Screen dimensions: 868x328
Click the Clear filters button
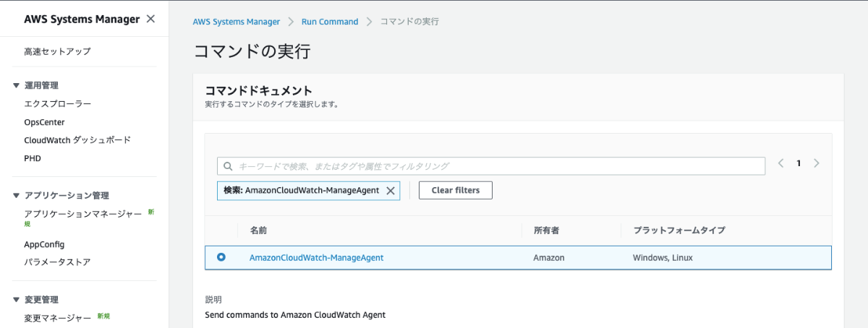coord(456,190)
